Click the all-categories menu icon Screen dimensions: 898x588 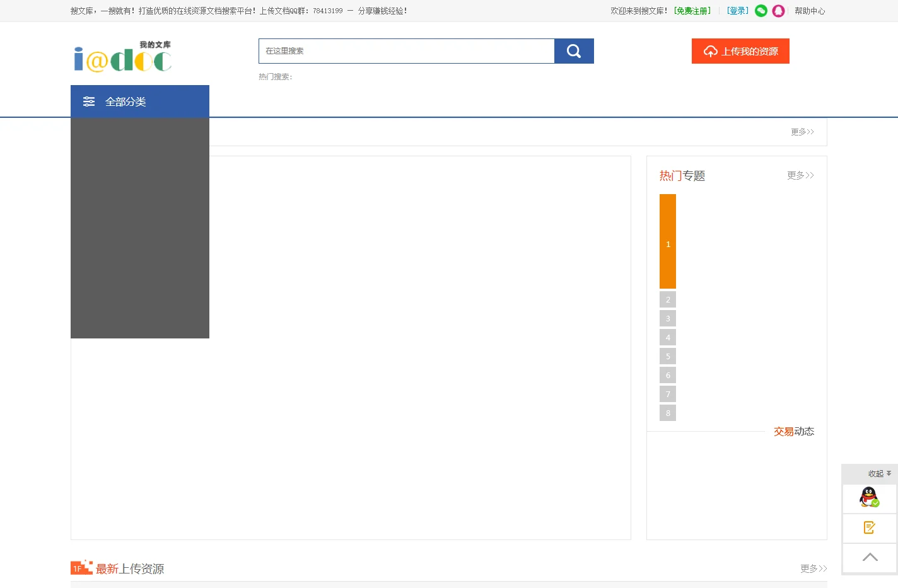coord(89,101)
